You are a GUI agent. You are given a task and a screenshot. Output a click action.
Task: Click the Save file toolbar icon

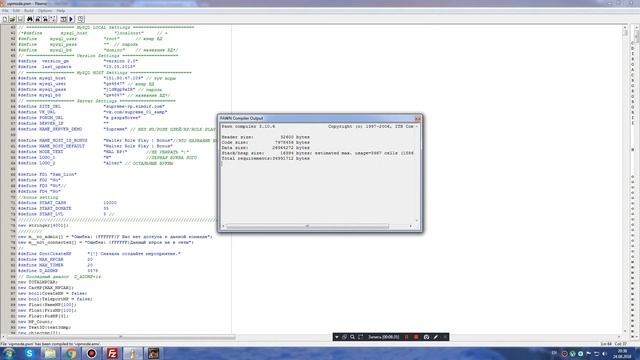[20, 19]
